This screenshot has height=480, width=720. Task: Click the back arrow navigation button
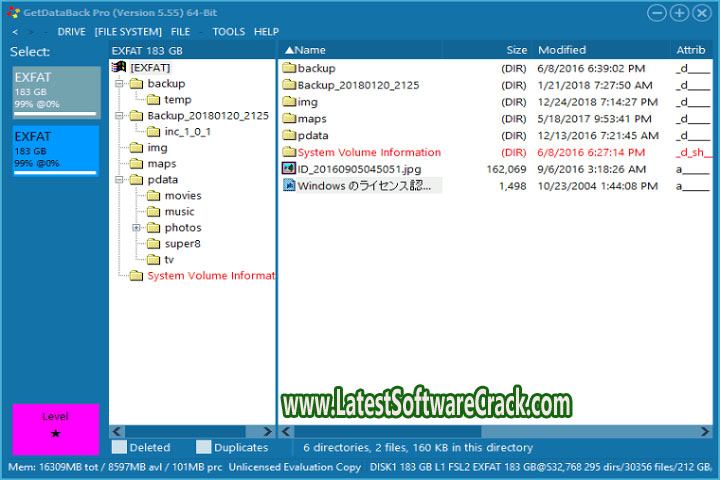[x=15, y=32]
